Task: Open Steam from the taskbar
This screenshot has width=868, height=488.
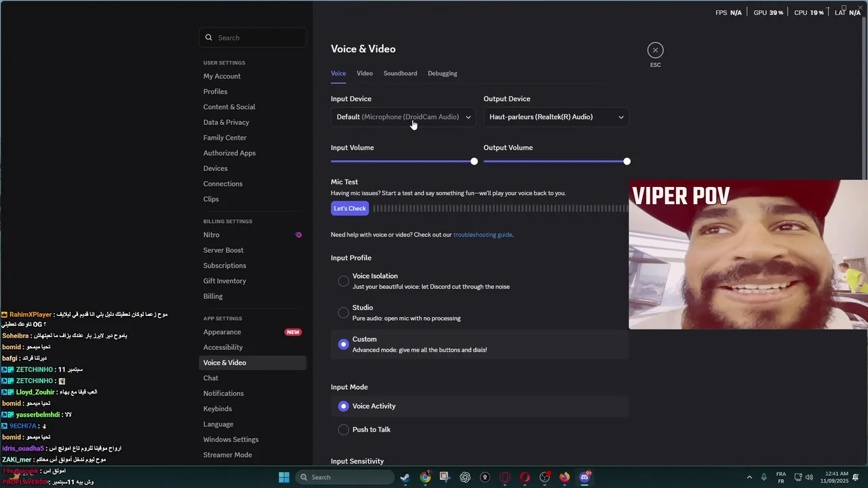Action: tap(405, 477)
